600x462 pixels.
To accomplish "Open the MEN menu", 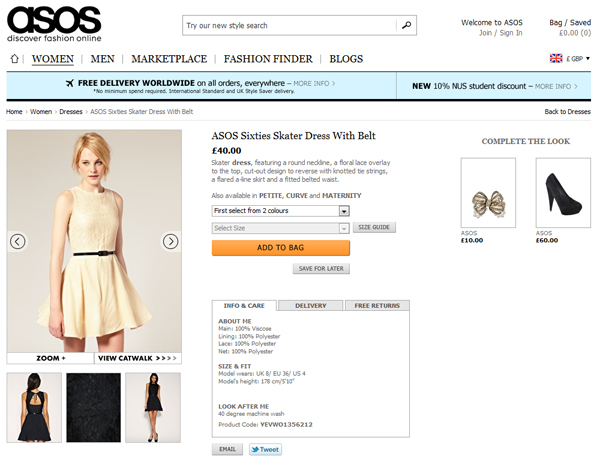I will (103, 59).
